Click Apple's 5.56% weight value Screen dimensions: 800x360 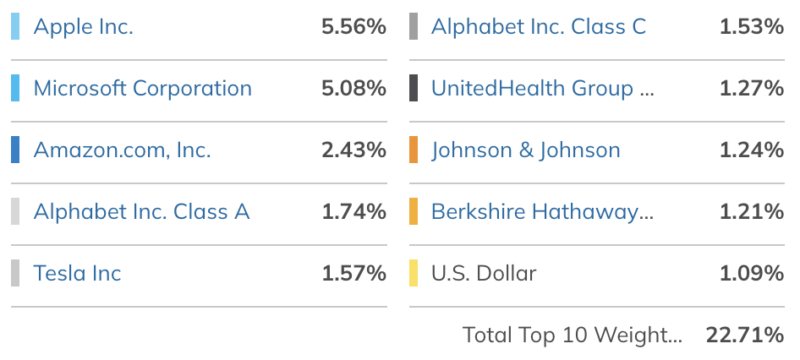354,27
